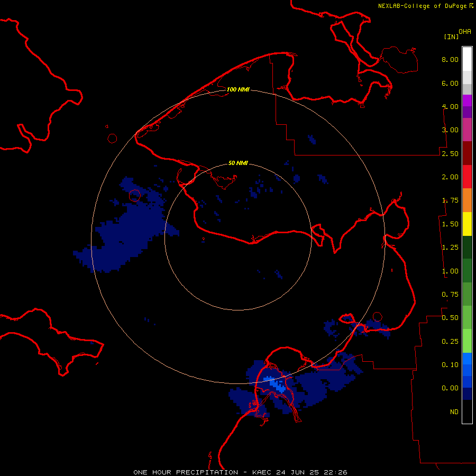The height and width of the screenshot is (476, 476).
Task: Click the 0.50 legend value
Action: 450,318
